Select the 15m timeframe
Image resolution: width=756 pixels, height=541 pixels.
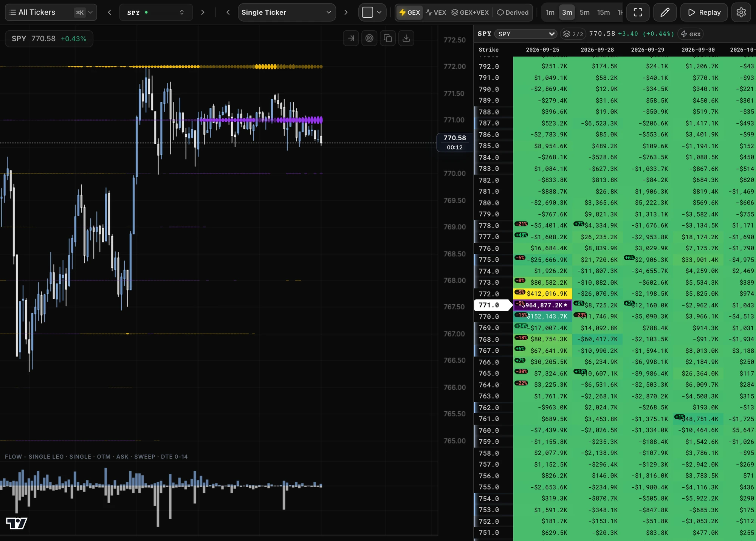pyautogui.click(x=603, y=12)
